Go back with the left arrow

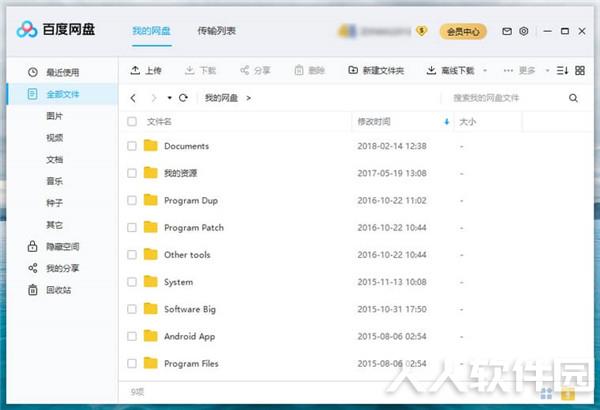click(x=133, y=98)
